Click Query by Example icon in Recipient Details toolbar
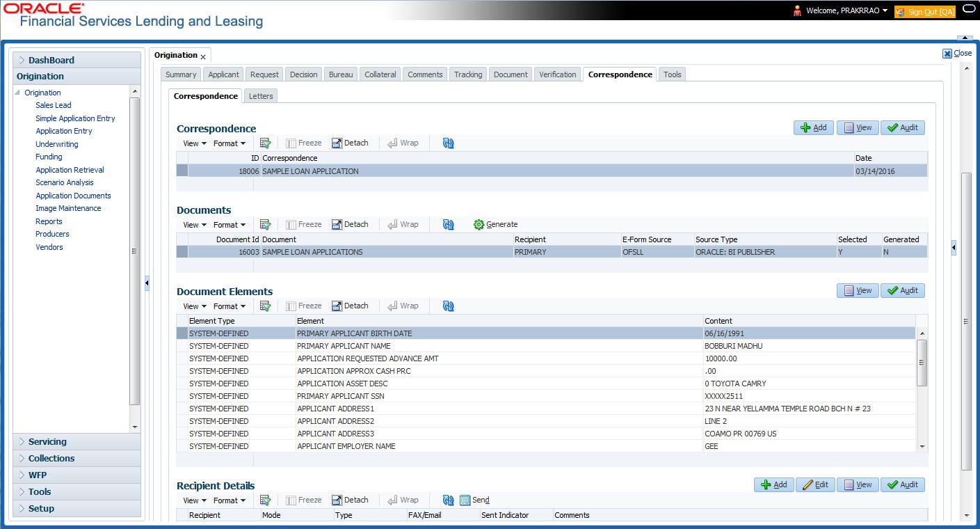The width and height of the screenshot is (980, 529). pyautogui.click(x=265, y=500)
